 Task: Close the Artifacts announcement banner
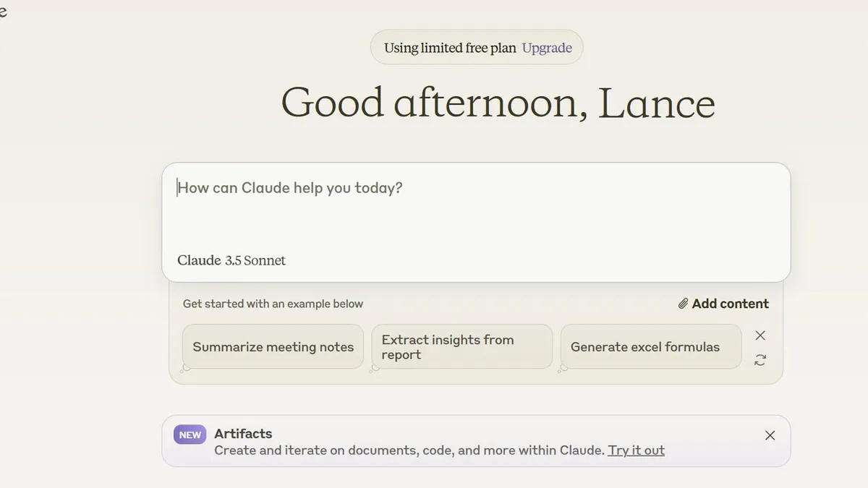click(770, 435)
